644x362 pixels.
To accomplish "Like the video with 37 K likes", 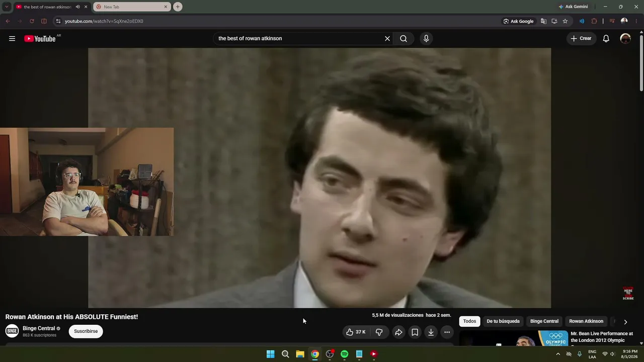I will [x=355, y=332].
